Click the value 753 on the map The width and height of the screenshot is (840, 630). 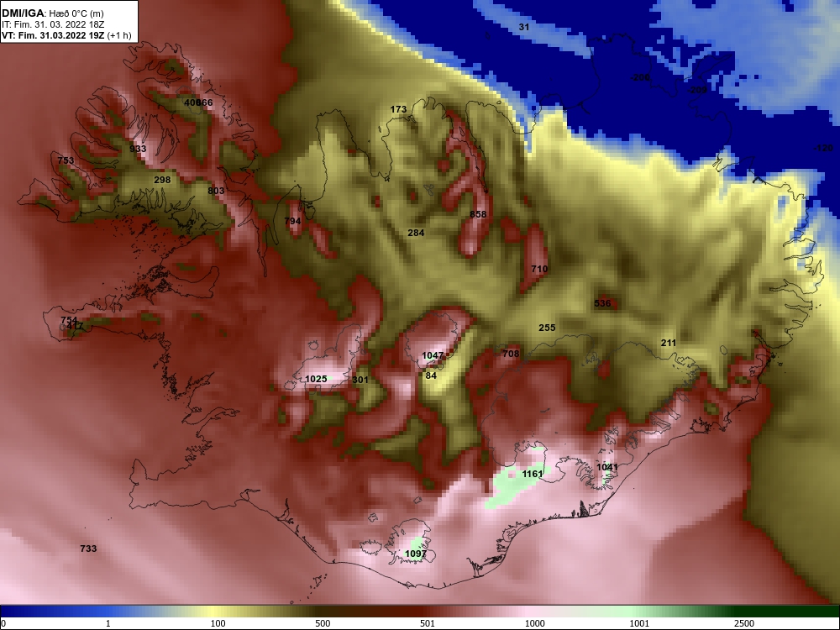(66, 160)
